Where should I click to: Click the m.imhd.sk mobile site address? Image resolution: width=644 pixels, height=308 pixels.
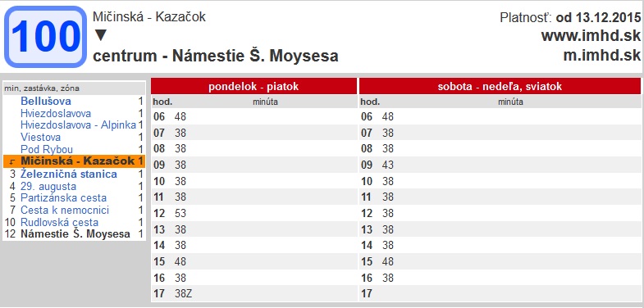602,56
